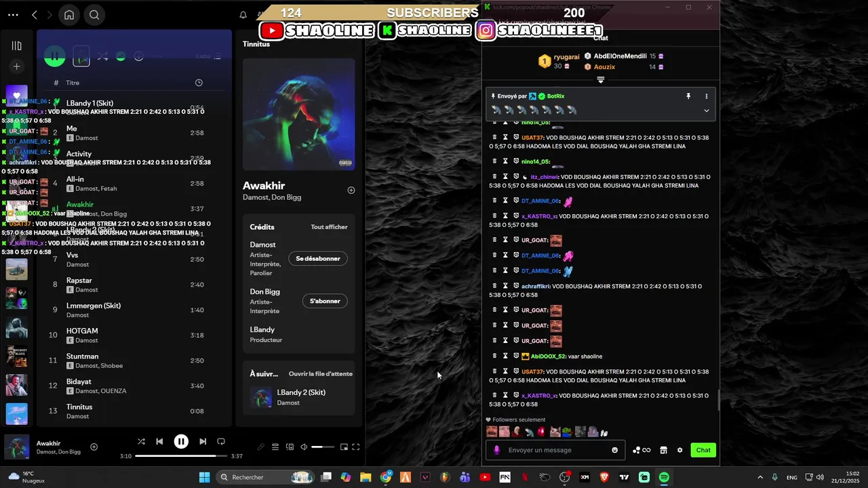Click username AbIDOOX_52 in Kick chat

pos(556,357)
